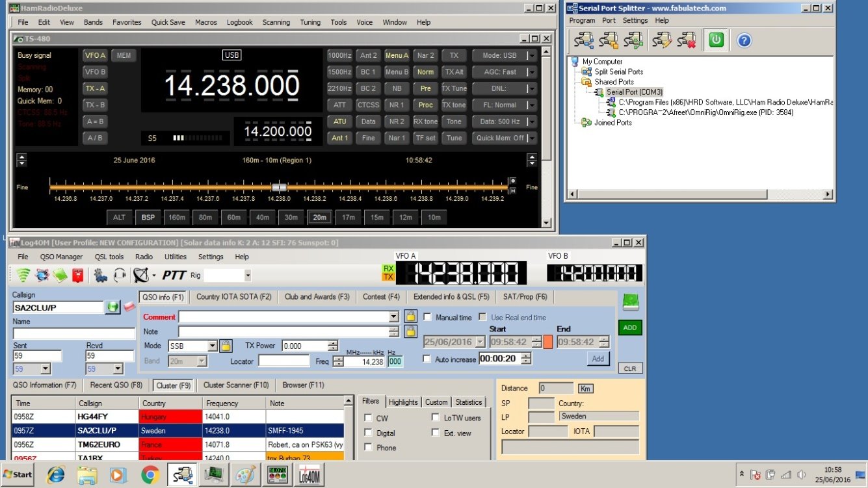Check the Phone filter checkbox
The height and width of the screenshot is (488, 868).
(369, 448)
